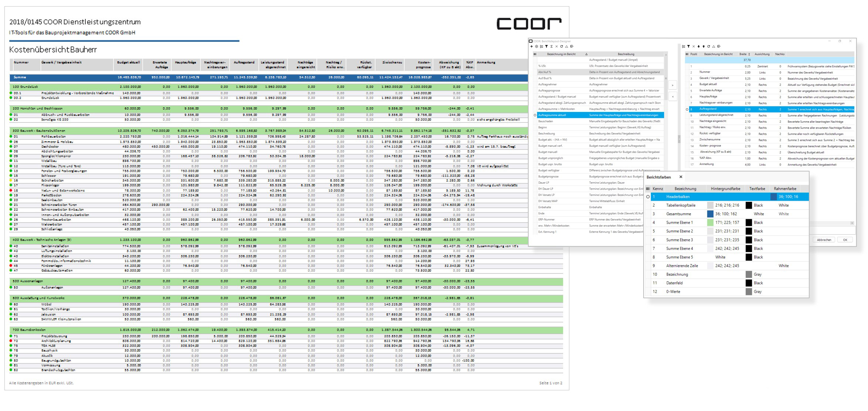Toggle the filter funnel icon in left designer toolbar

(x=546, y=47)
